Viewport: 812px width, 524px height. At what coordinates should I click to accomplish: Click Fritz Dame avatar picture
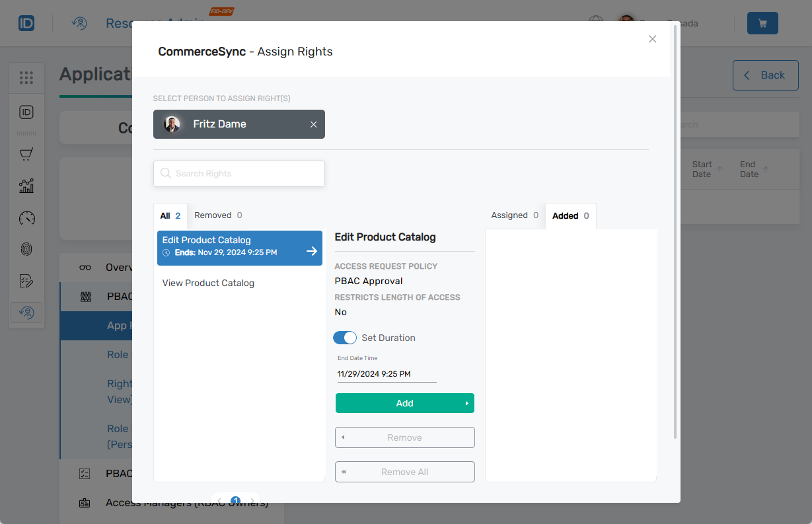click(172, 124)
